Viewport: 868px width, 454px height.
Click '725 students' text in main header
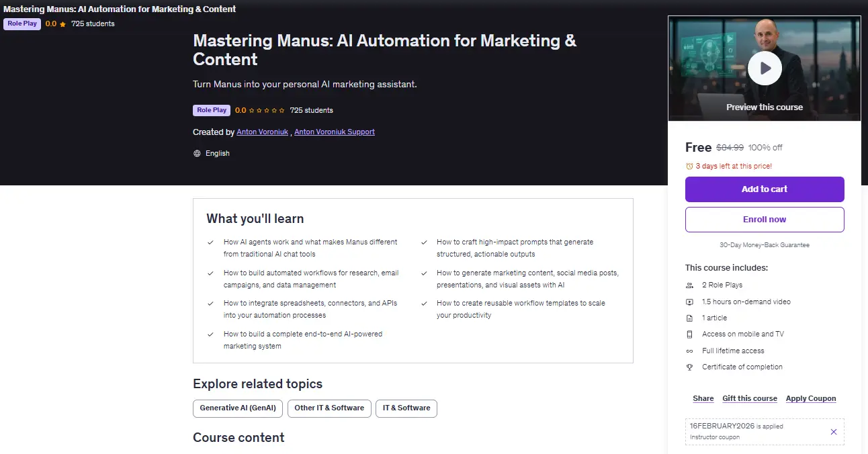tap(312, 110)
